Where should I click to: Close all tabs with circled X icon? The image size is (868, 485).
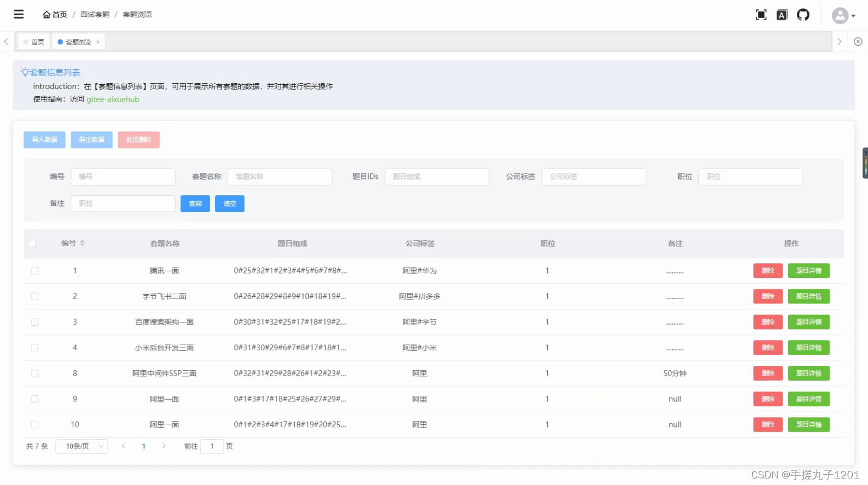point(858,41)
